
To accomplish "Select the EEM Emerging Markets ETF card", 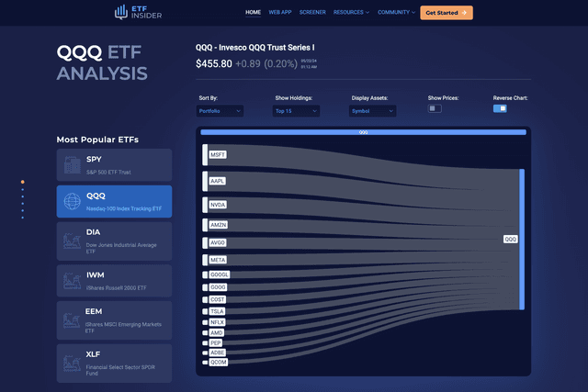I will click(x=114, y=320).
